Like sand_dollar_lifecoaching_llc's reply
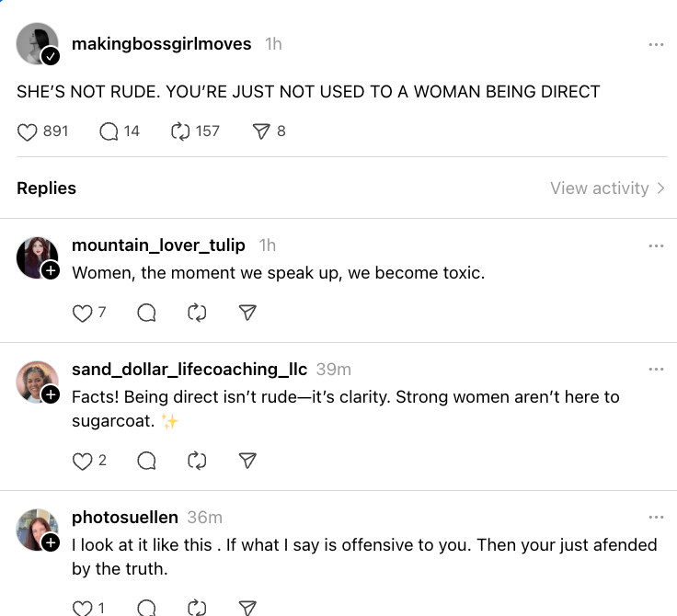Image resolution: width=677 pixels, height=616 pixels. 83,461
